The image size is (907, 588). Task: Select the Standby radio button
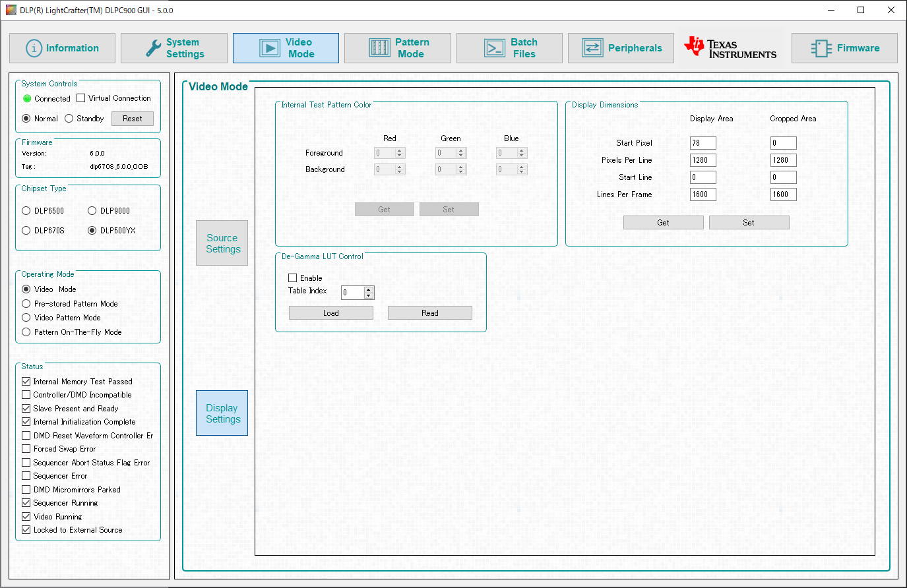click(69, 119)
